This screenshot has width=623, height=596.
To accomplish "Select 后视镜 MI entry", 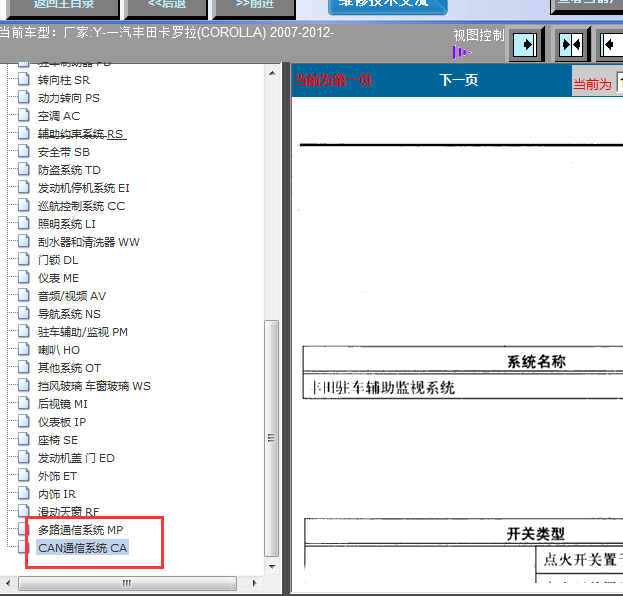I will click(x=62, y=404).
